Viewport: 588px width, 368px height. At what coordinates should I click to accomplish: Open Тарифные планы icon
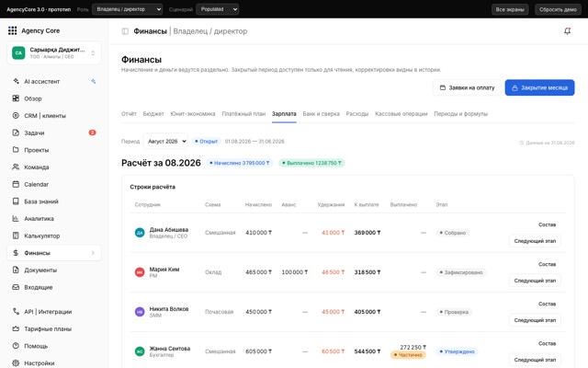click(16, 328)
